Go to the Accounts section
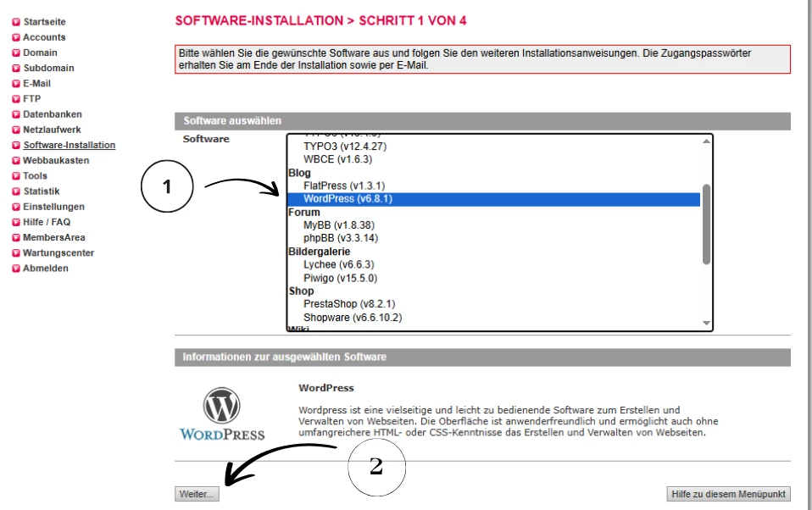This screenshot has height=510, width=812. tap(45, 37)
